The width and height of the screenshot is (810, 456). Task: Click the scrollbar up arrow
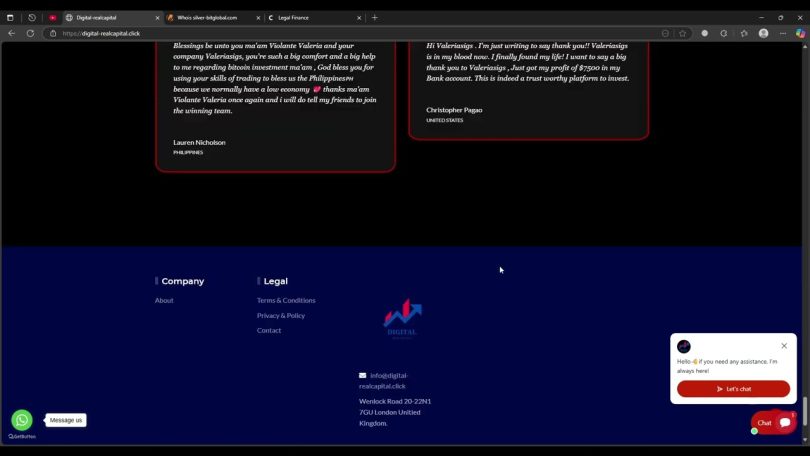click(805, 46)
